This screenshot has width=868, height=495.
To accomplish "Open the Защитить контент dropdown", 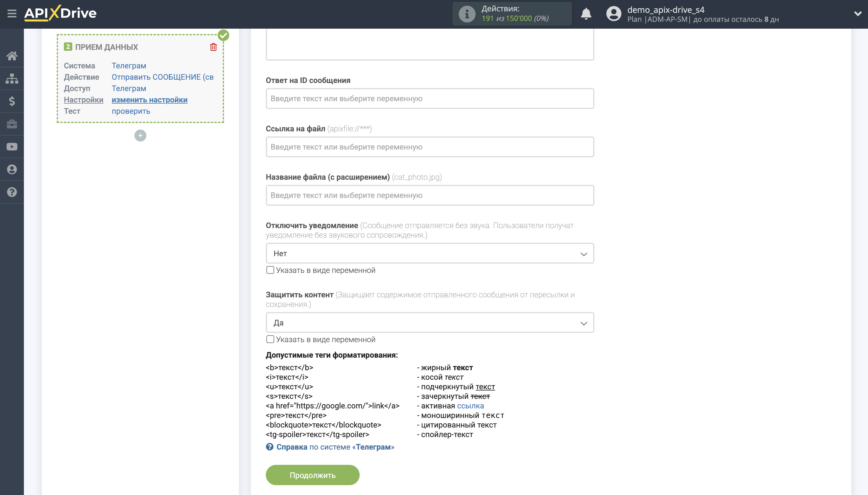I will coord(430,323).
